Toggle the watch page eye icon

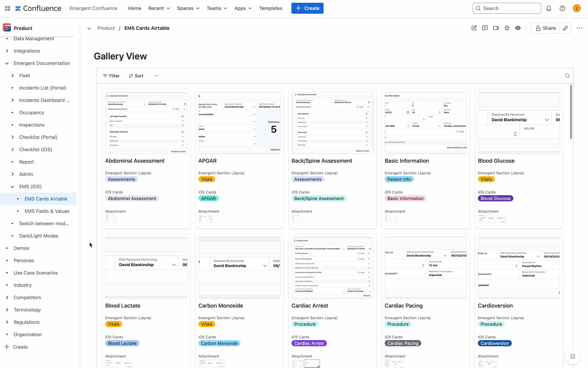(518, 28)
